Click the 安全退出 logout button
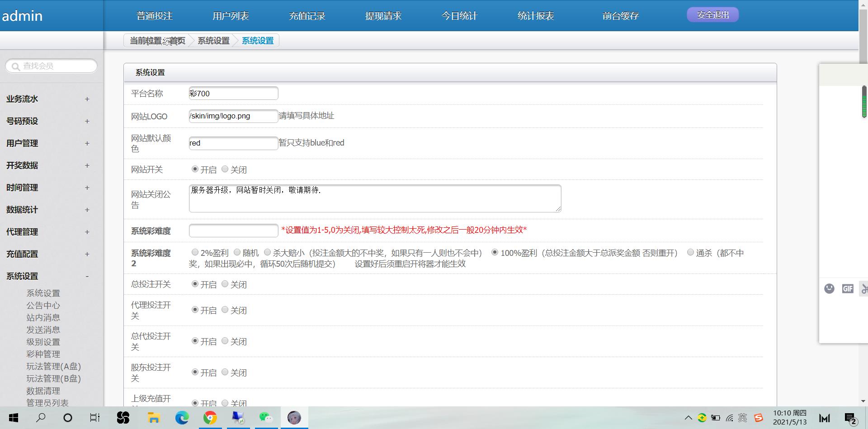 (x=712, y=15)
